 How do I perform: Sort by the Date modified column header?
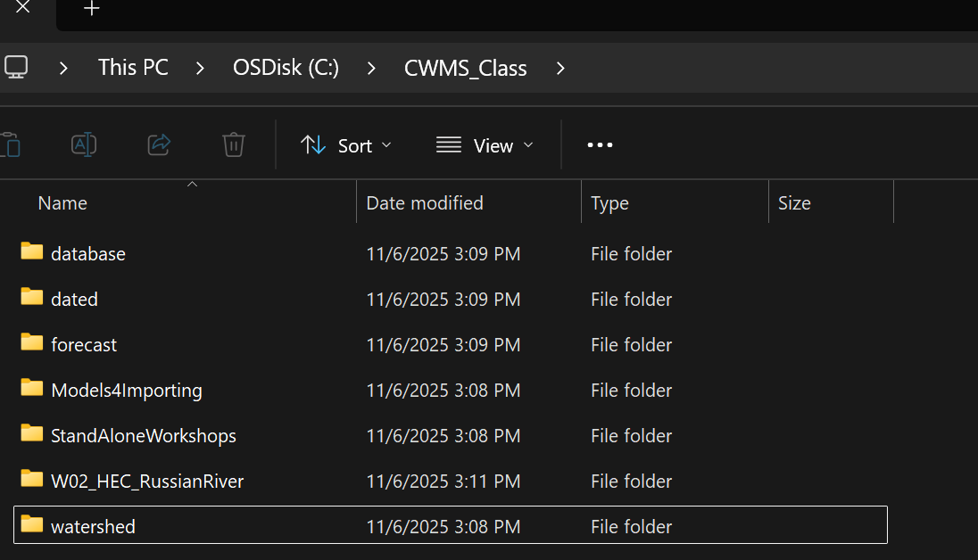425,203
